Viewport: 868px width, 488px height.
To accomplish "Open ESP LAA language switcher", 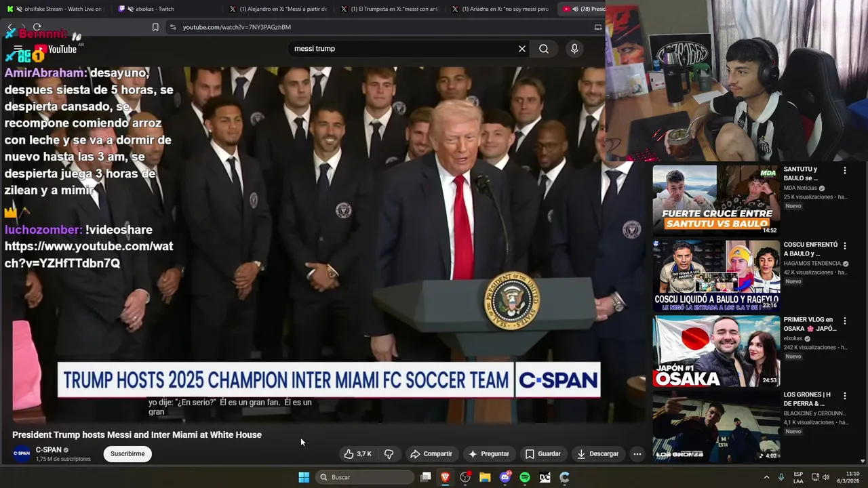I will [x=798, y=477].
